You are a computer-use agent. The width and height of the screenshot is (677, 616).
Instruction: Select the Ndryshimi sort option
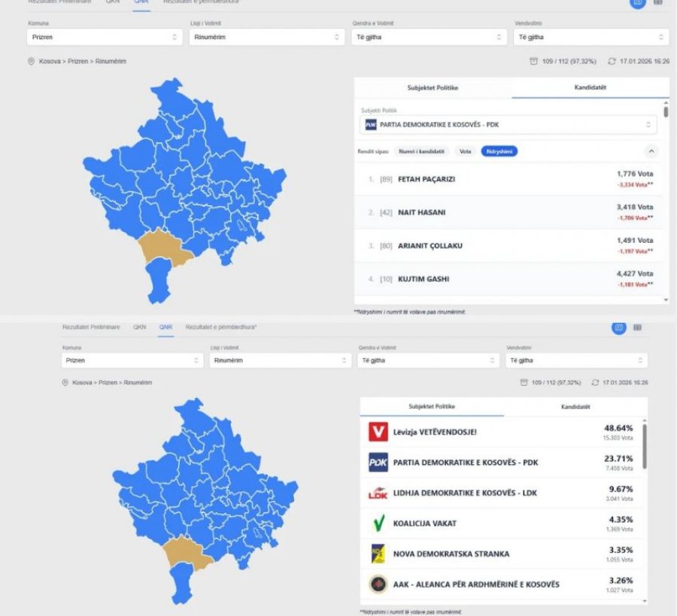(x=499, y=151)
